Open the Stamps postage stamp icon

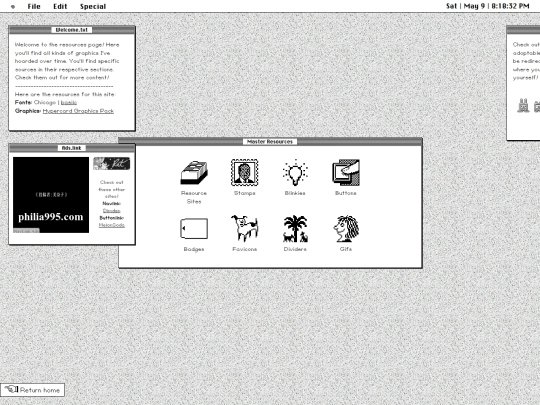[245, 172]
